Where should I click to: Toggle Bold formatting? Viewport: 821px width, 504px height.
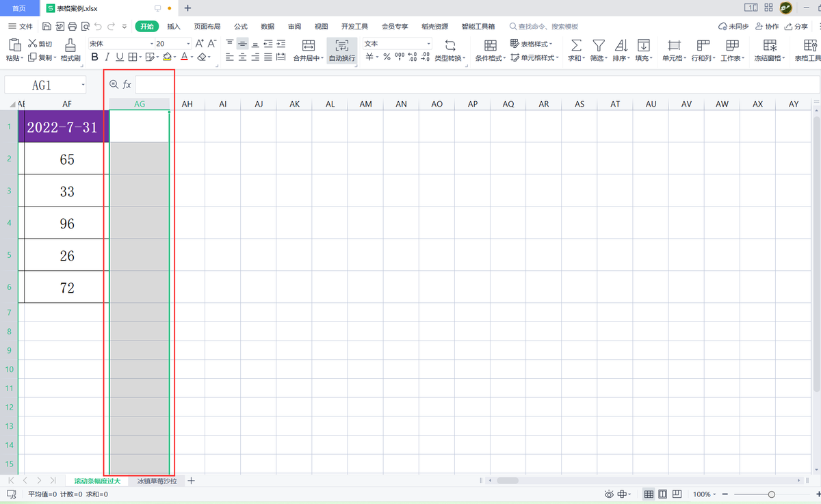95,57
